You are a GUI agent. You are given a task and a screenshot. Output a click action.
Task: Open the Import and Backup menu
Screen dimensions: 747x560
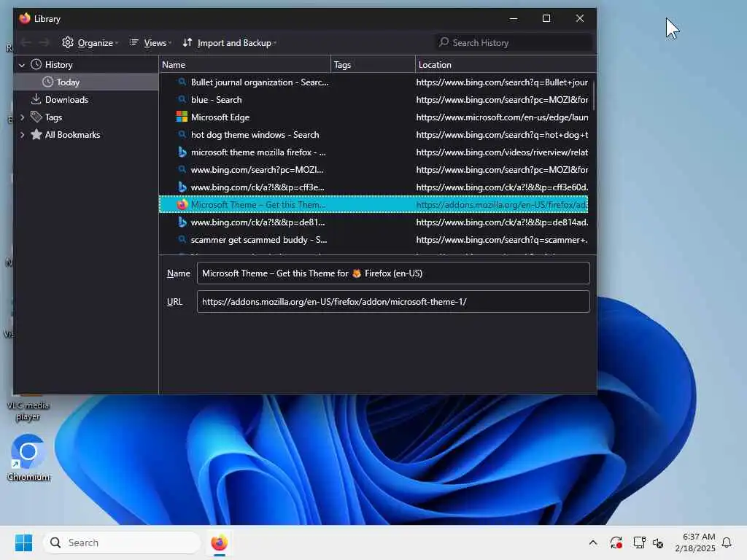coord(229,43)
